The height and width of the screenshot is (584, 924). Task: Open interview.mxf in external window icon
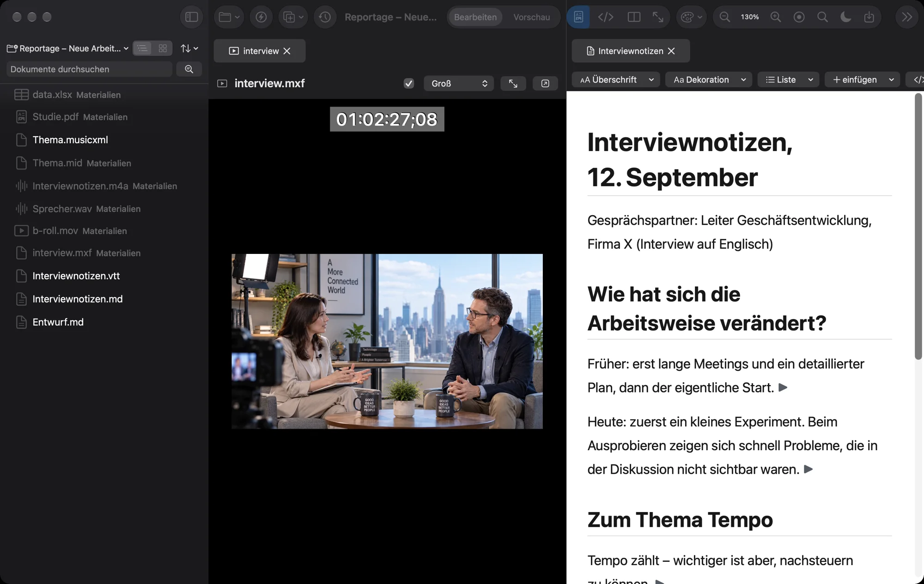pyautogui.click(x=545, y=84)
